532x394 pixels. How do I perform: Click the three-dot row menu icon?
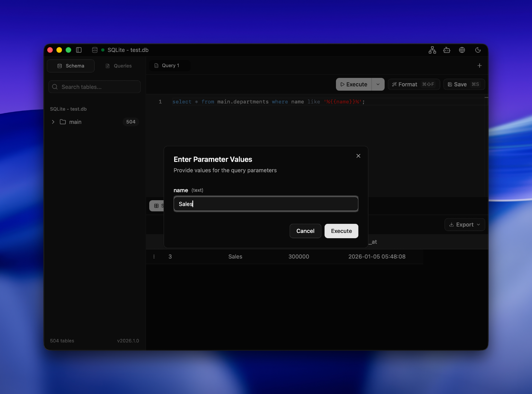[x=154, y=257]
